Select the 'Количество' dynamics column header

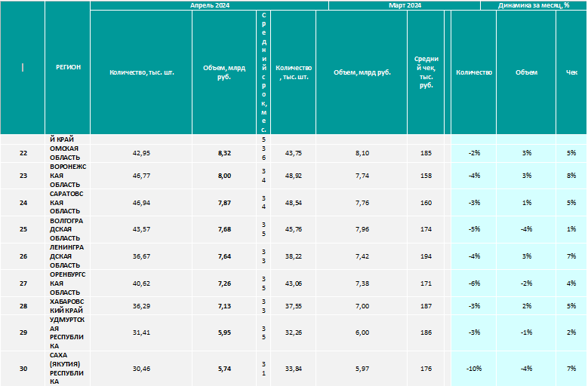tap(473, 72)
